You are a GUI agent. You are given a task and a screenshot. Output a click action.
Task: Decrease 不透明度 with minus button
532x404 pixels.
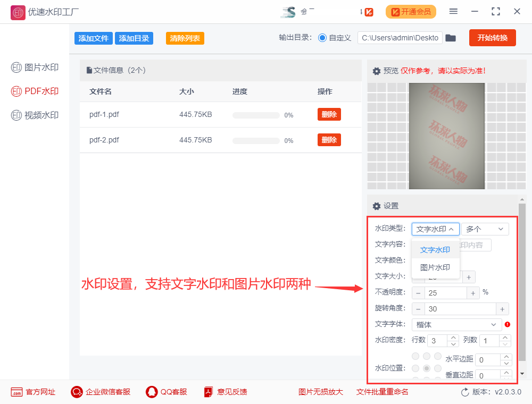pos(418,293)
